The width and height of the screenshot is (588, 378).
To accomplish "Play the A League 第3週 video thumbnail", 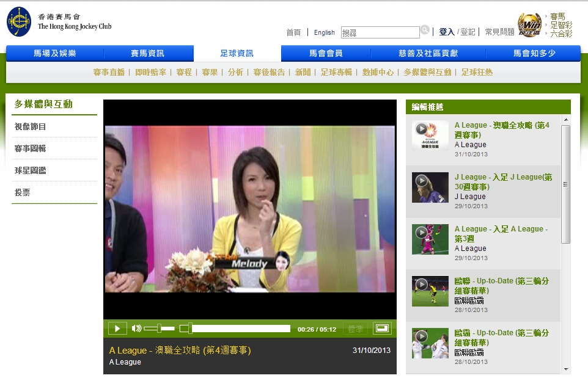I will [x=430, y=239].
